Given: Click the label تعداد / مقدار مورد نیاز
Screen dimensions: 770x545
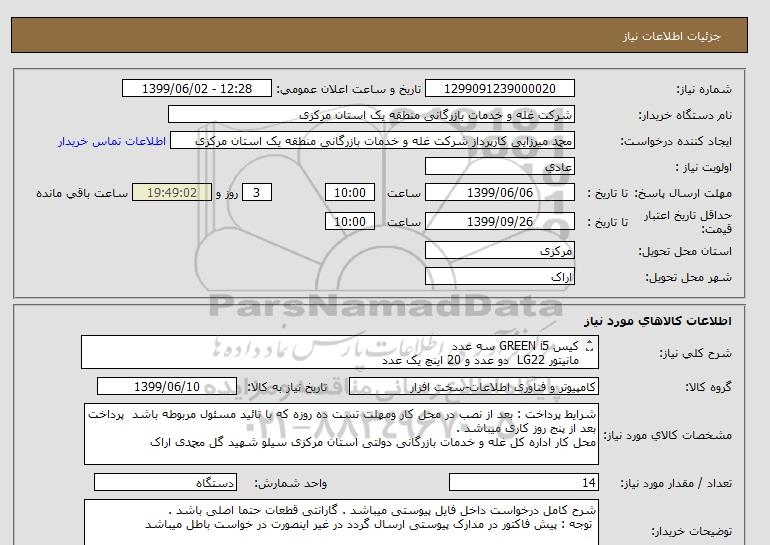Looking at the screenshot, I should click(x=676, y=483).
